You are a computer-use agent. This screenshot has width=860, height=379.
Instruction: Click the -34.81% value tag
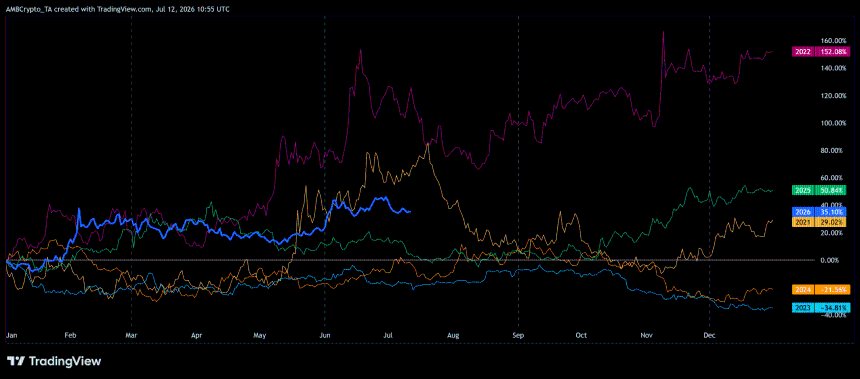coord(832,307)
